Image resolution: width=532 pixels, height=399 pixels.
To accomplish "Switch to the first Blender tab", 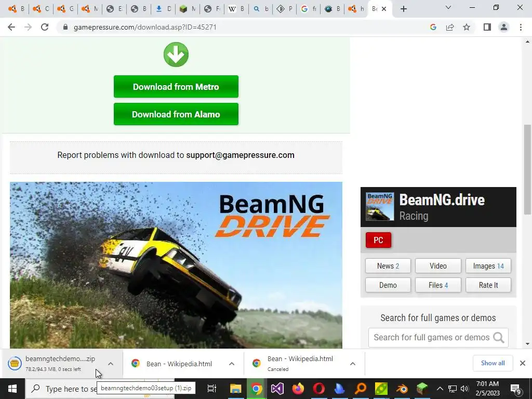I will [x=16, y=9].
